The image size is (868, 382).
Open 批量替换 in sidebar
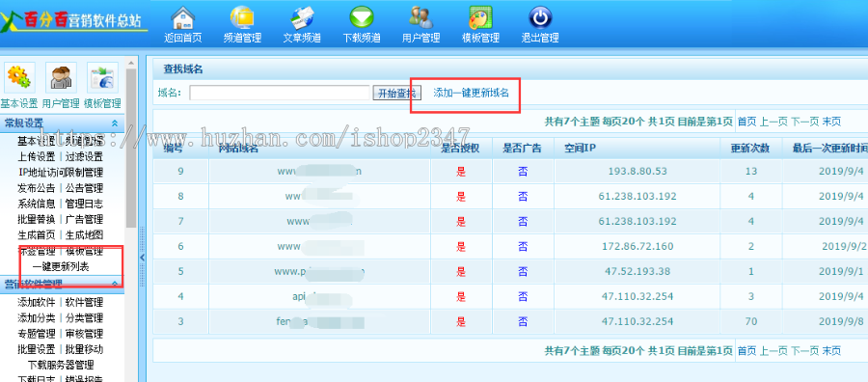point(37,219)
